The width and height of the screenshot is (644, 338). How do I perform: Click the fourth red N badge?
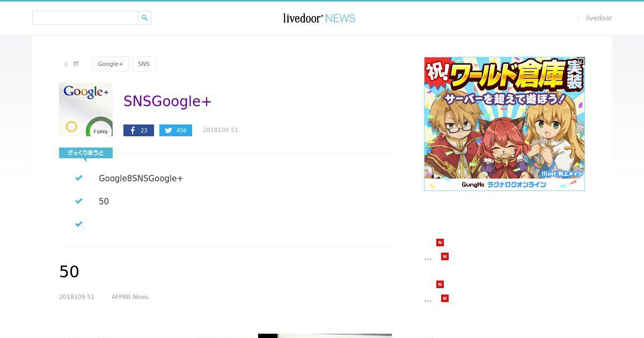pyautogui.click(x=444, y=298)
